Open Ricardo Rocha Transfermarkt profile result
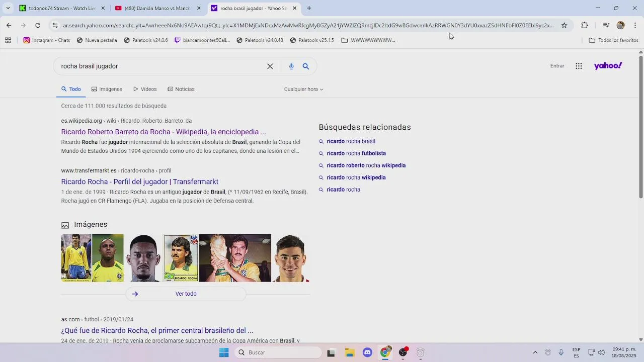644x362 pixels. click(140, 182)
